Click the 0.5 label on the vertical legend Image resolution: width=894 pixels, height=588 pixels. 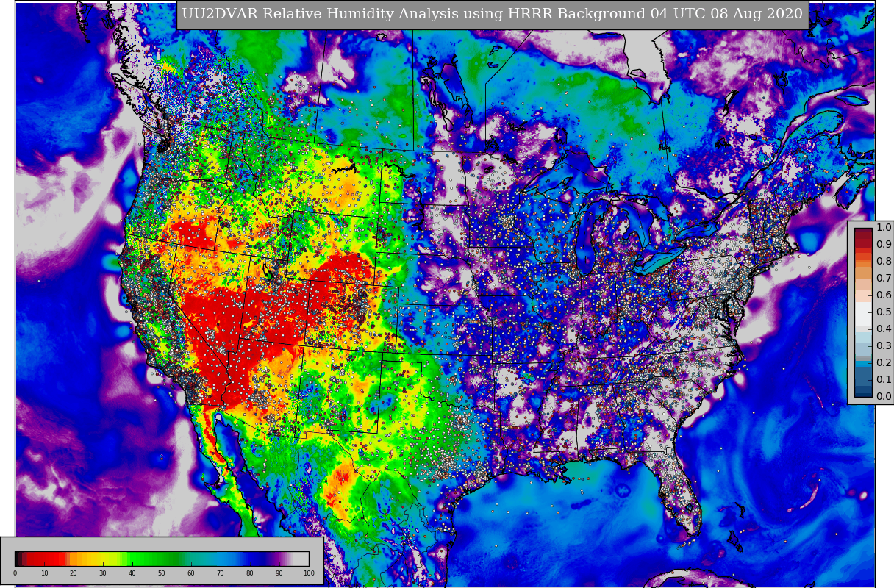point(884,312)
